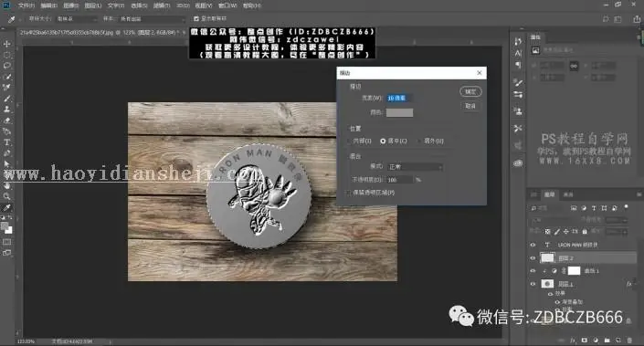Select the Quick Selection tool
Screen dimensions: 644x346
click(x=7, y=77)
